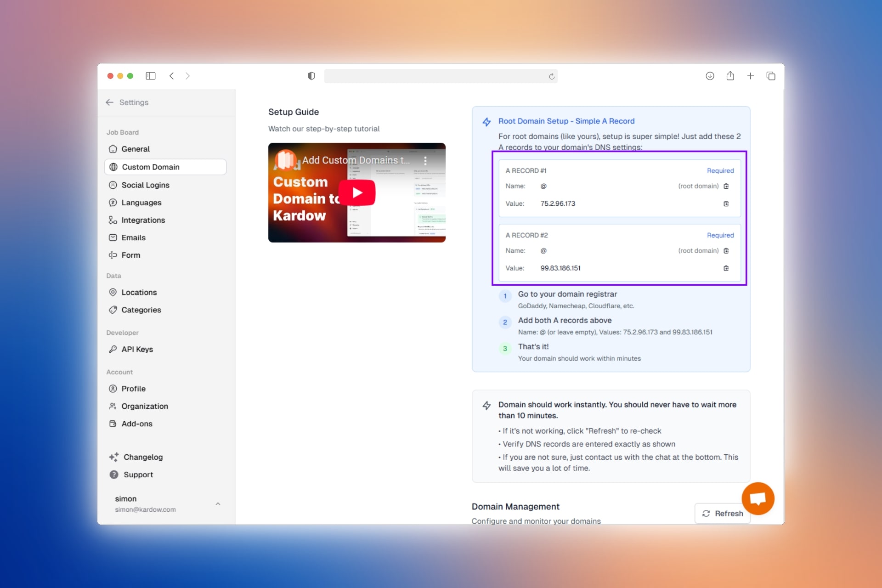Viewport: 882px width, 588px height.
Task: Play the Custom Domain tutorial video
Action: (x=357, y=192)
